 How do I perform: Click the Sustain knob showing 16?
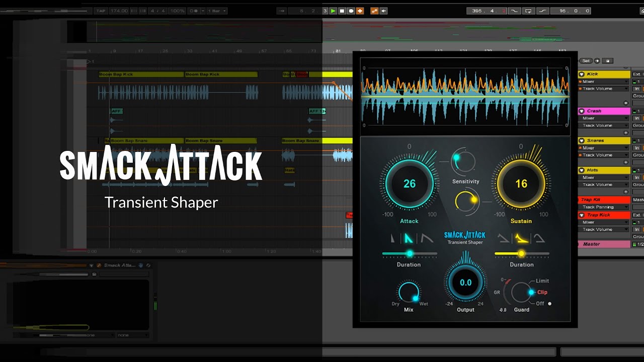pos(521,184)
